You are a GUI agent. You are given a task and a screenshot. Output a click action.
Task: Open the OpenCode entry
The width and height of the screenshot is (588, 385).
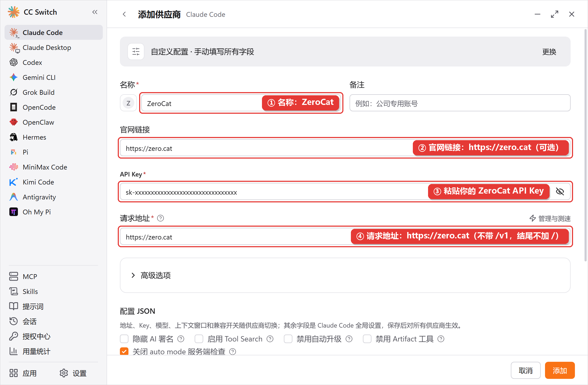tap(54, 107)
